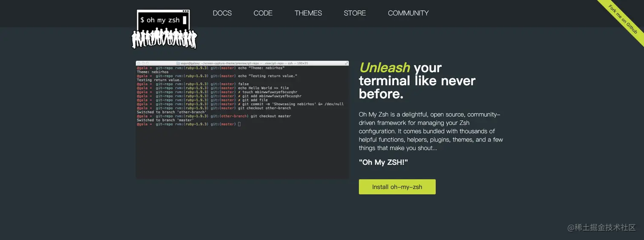Open the terminal preview screenshot
The width and height of the screenshot is (644, 240).
click(242, 120)
